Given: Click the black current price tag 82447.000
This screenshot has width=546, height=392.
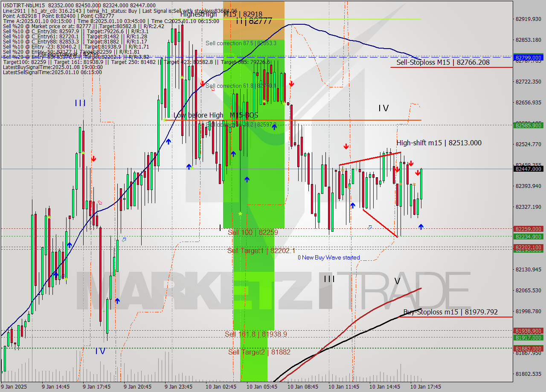Looking at the screenshot, I should tap(529, 169).
